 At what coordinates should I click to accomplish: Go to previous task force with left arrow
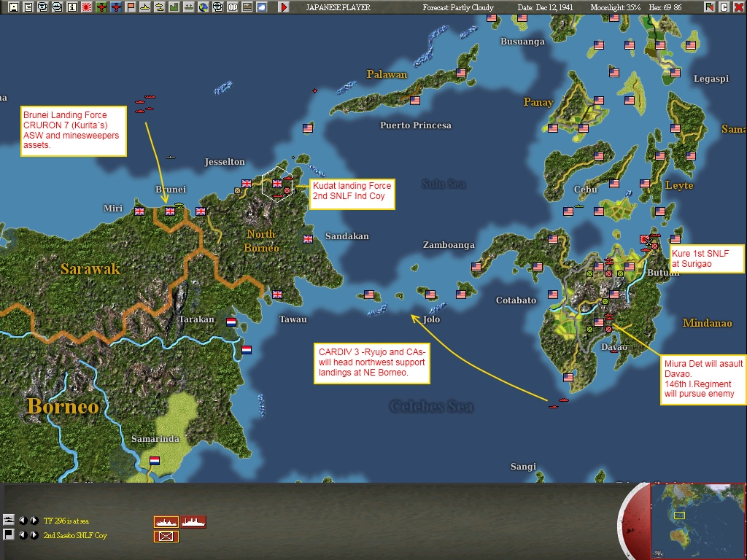[23, 521]
